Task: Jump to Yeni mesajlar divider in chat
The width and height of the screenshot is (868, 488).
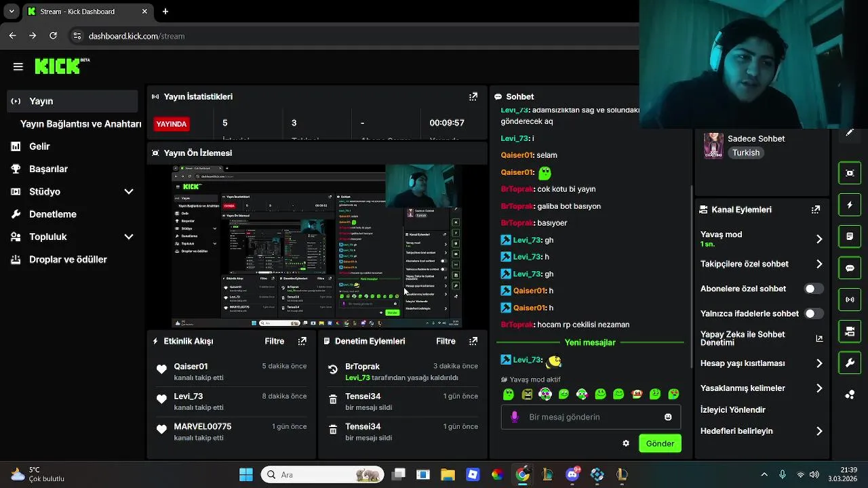Action: [590, 342]
